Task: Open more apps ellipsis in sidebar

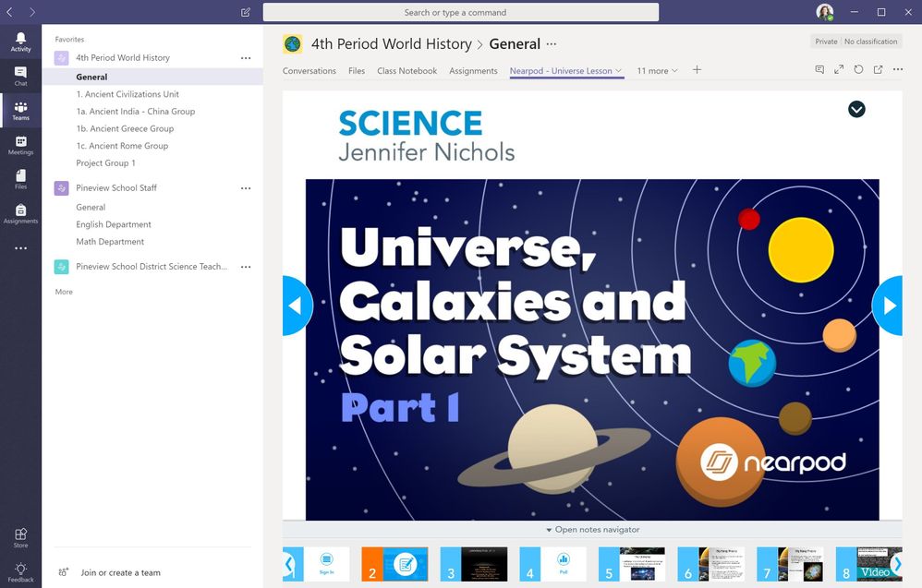Action: [20, 248]
